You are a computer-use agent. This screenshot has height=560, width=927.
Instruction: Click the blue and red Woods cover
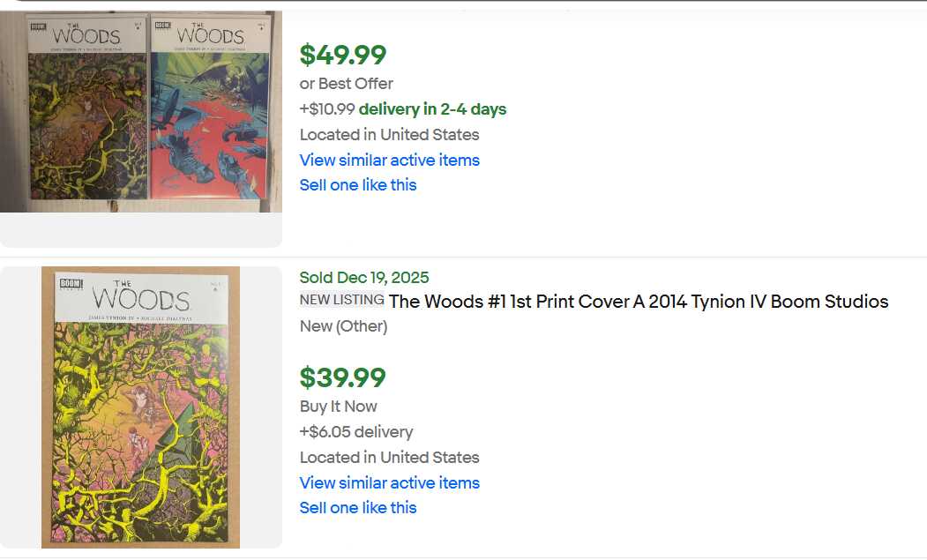pos(210,112)
